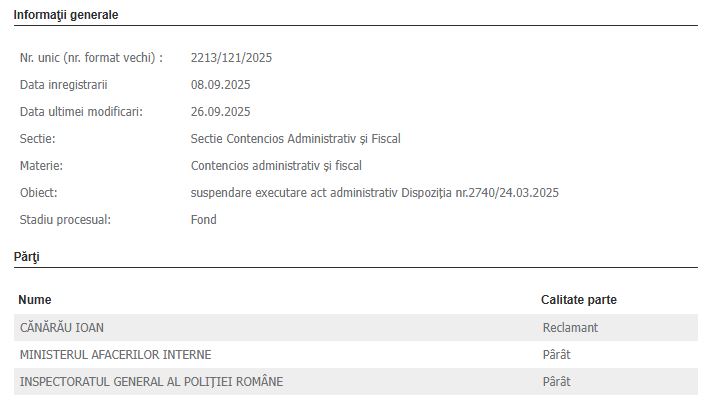Screen dimensions: 716x404
Task: Click the Data inregistrarii label
Action: click(x=63, y=85)
